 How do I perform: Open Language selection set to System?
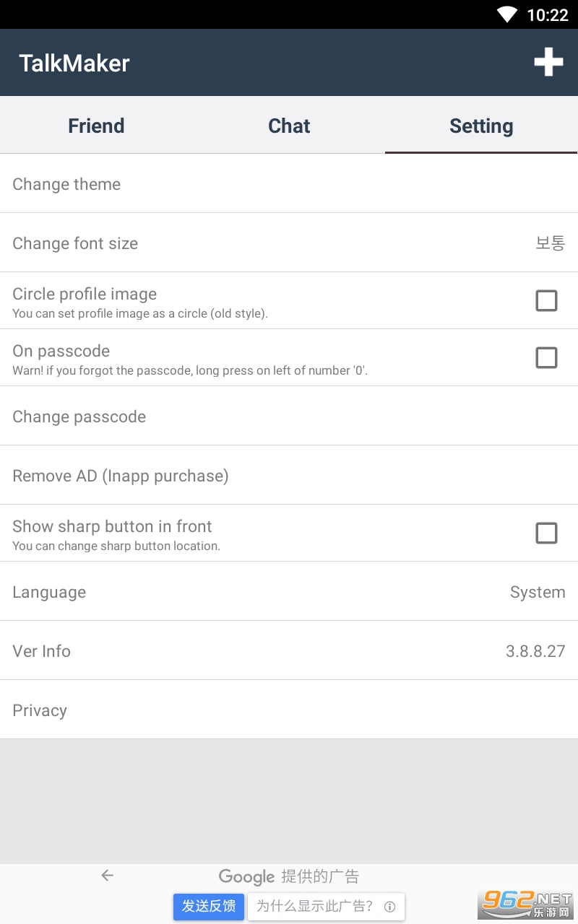tap(289, 592)
